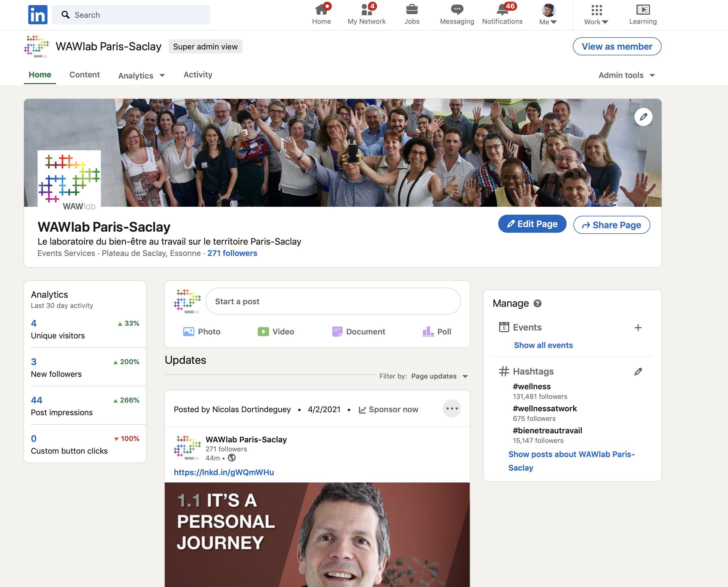Click the Start a post field
This screenshot has width=728, height=587.
[333, 301]
